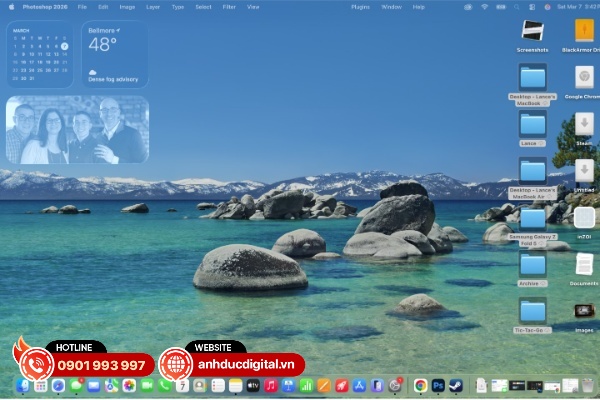Open the Window menu
Viewport: 600px width, 400px height.
391,7
